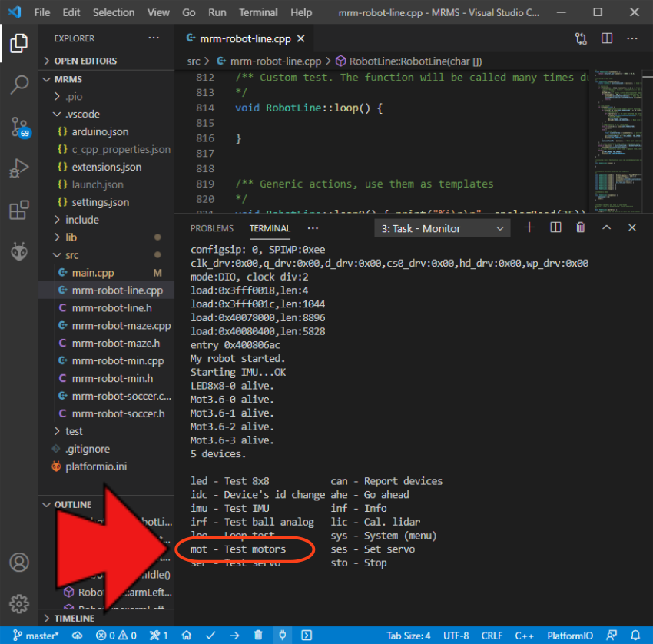
Task: Open Run and Debug view
Action: tap(19, 168)
